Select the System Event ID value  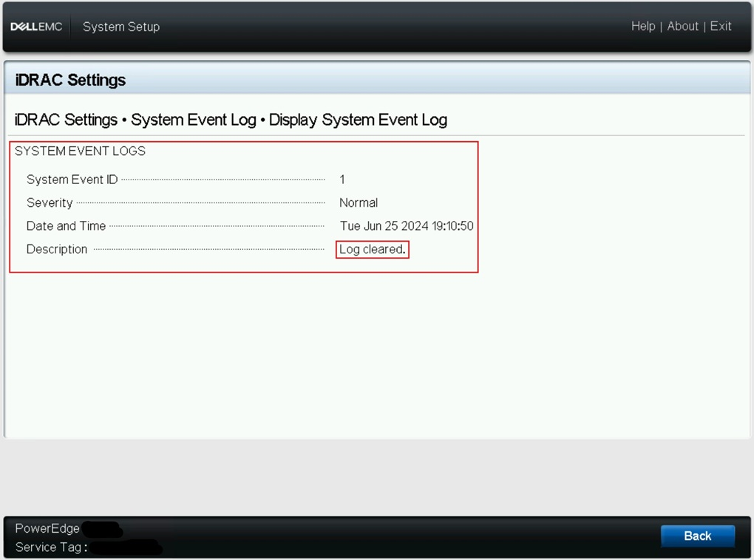point(342,179)
